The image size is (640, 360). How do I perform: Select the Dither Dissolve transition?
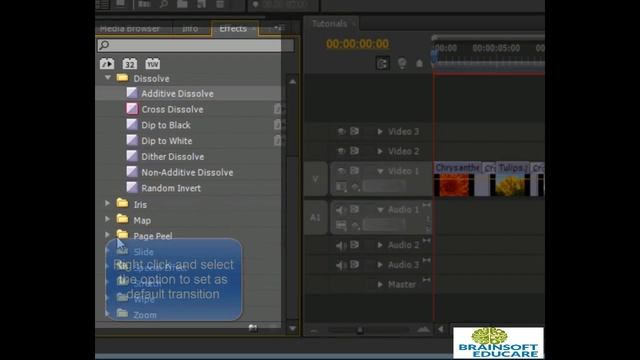pos(172,157)
